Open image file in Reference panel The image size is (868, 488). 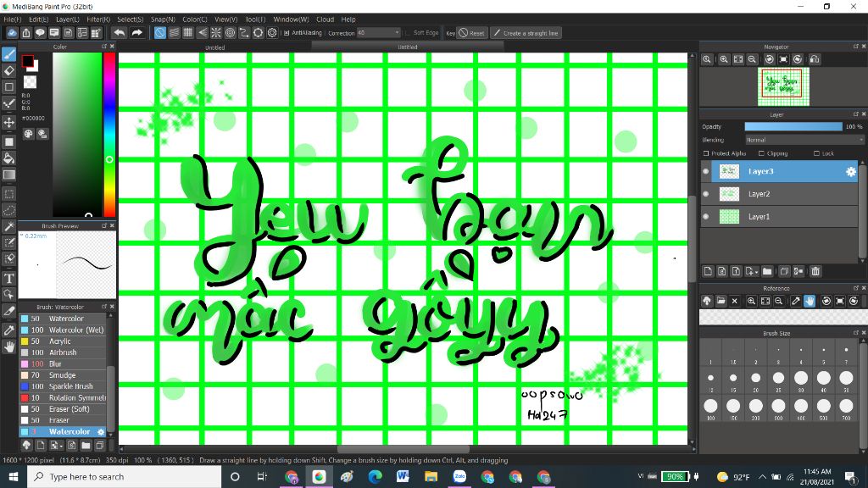(721, 301)
